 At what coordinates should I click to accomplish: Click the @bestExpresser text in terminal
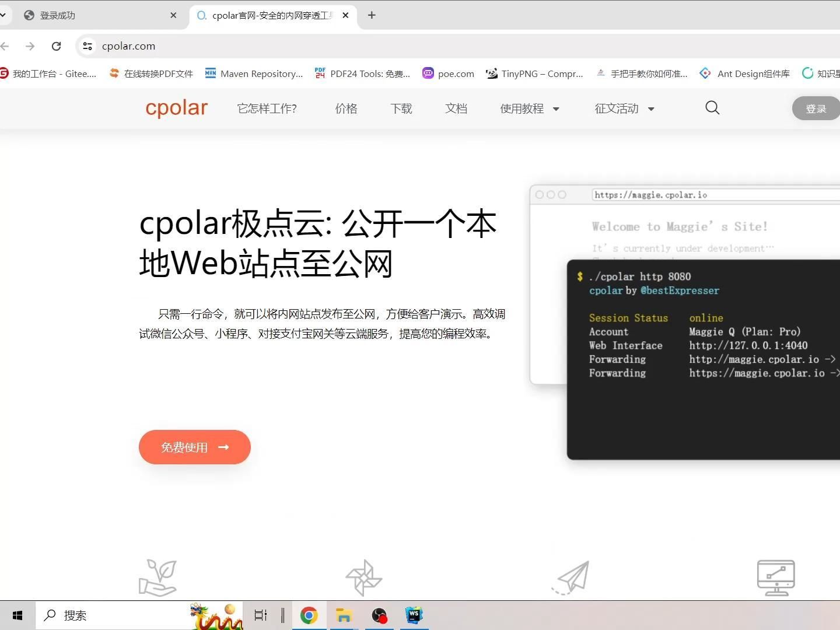point(680,290)
